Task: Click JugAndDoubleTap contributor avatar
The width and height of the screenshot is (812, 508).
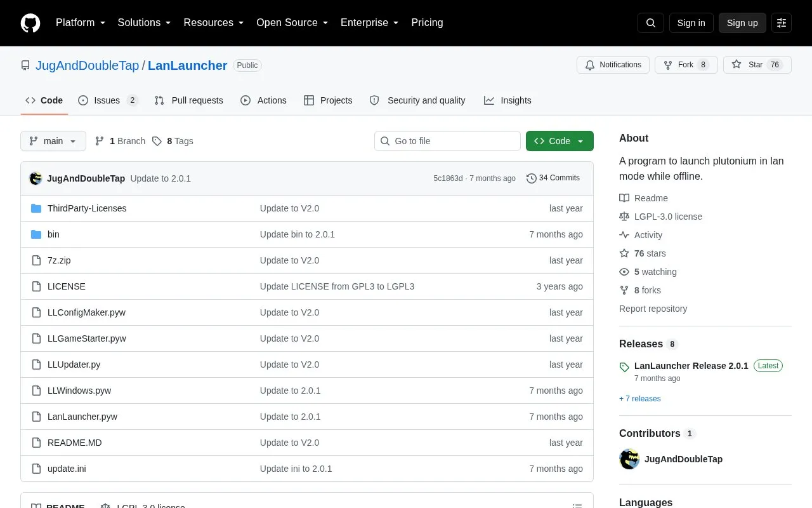Action: (629, 459)
